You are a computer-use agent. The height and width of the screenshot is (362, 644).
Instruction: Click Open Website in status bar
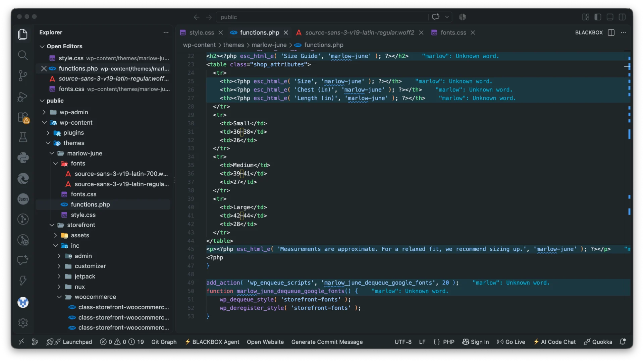(265, 342)
